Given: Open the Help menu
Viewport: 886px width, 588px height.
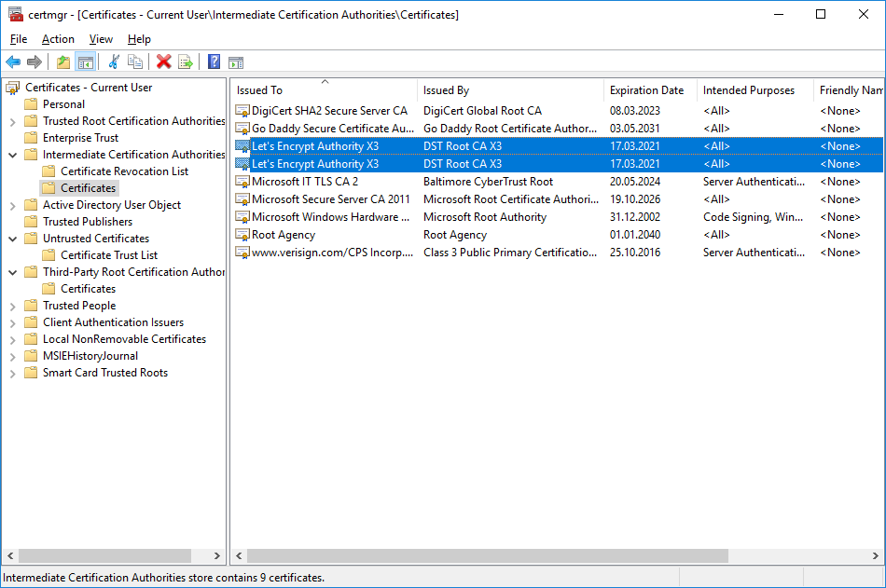Looking at the screenshot, I should 139,39.
